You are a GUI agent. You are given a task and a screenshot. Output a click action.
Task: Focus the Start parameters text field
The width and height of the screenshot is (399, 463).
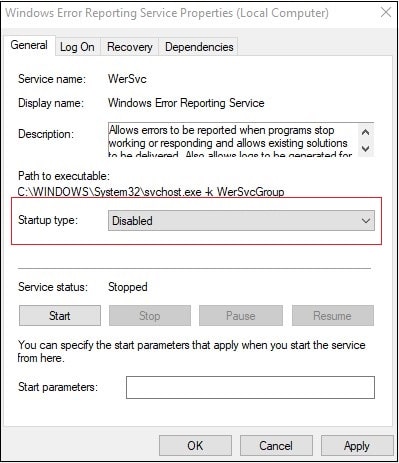pos(250,387)
